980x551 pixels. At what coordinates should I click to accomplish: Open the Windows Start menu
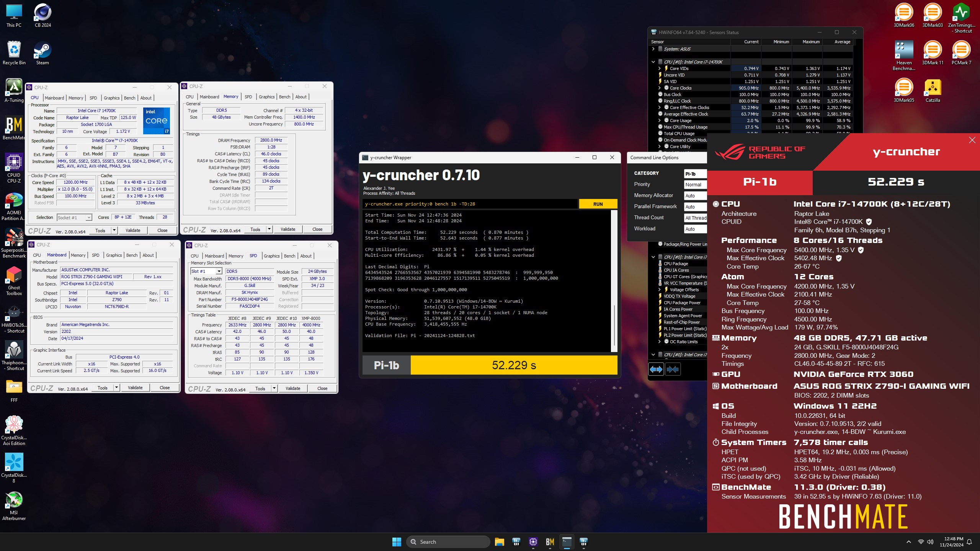click(397, 541)
